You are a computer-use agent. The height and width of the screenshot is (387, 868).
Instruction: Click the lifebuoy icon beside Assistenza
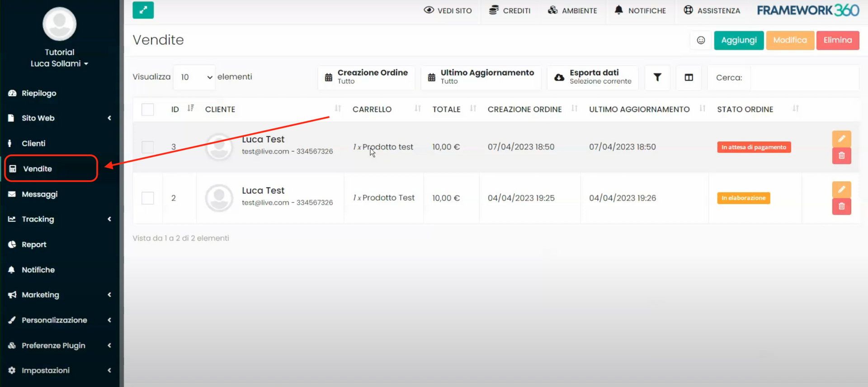tap(688, 10)
